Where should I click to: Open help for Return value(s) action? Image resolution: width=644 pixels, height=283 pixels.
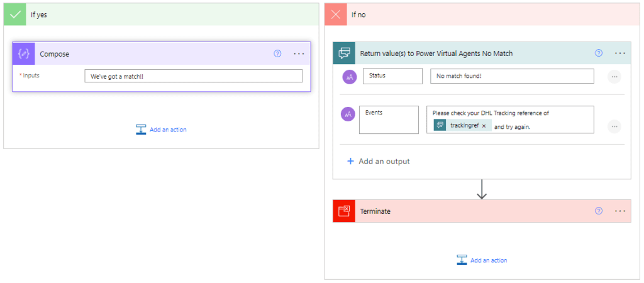[599, 53]
